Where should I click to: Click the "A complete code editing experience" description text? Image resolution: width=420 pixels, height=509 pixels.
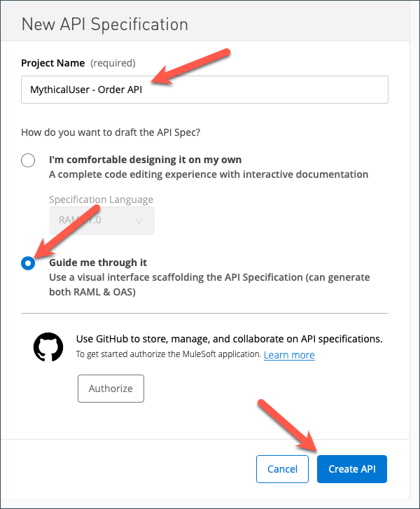[209, 174]
